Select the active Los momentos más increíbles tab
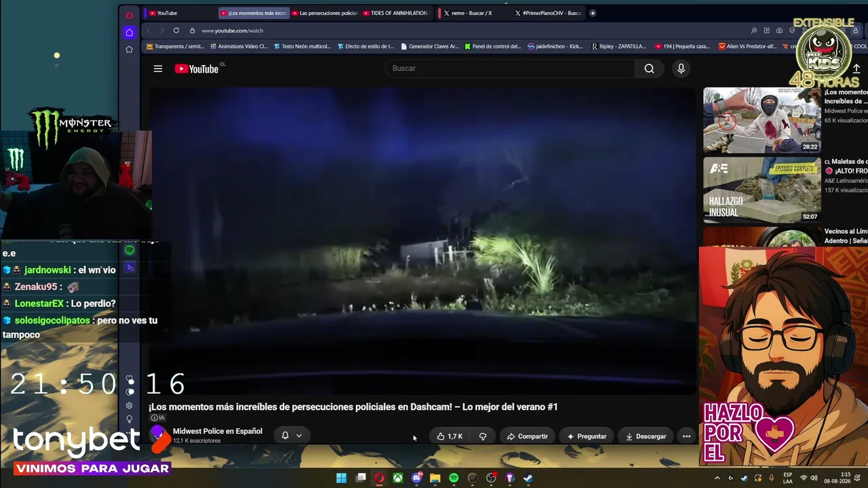This screenshot has height=488, width=868. coord(254,13)
